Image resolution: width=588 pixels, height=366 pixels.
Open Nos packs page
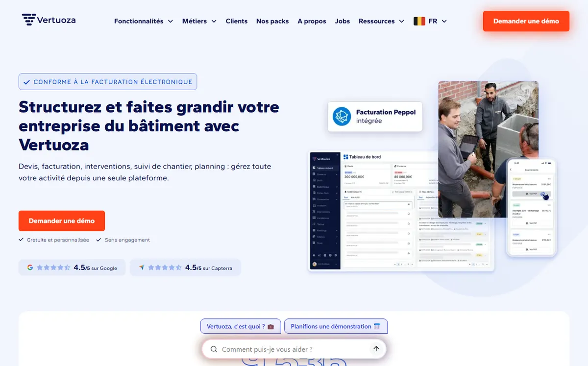coord(272,21)
